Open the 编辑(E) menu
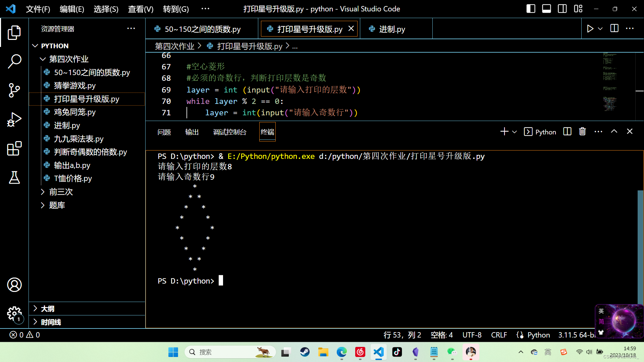 click(x=72, y=9)
